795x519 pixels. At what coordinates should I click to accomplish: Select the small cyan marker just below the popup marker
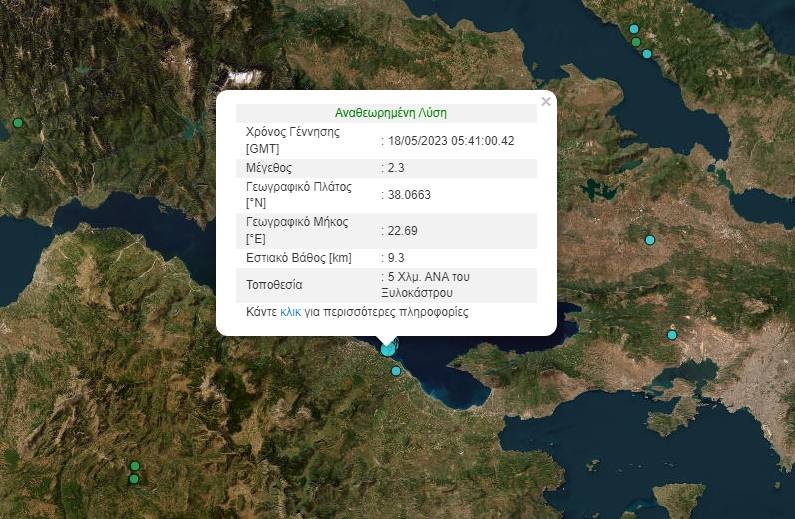coord(396,371)
